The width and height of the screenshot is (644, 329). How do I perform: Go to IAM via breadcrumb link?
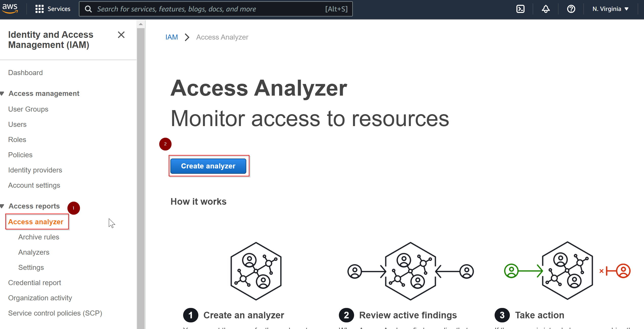[171, 37]
